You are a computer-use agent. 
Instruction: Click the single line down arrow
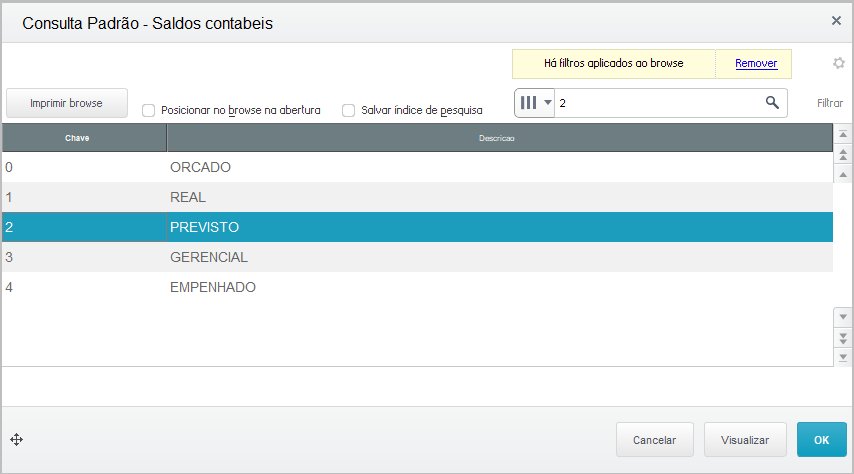[842, 317]
